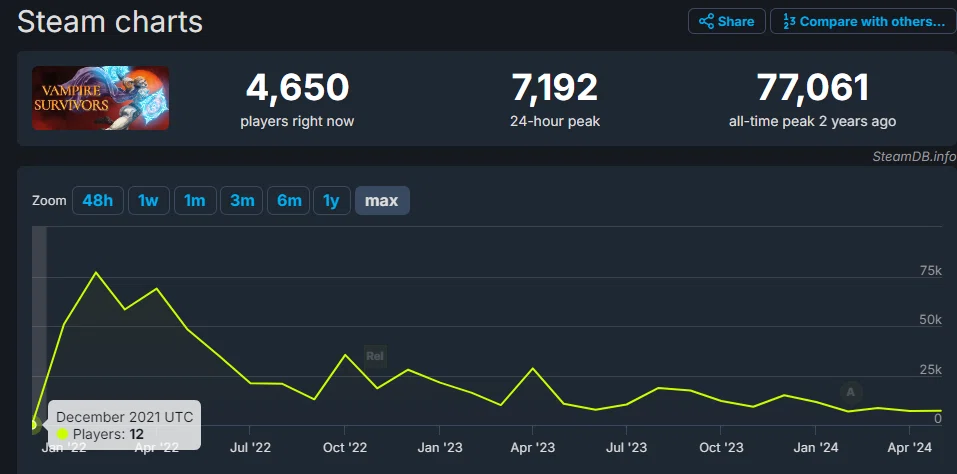Click the 7,192 24-hour peak figure

tap(555, 87)
